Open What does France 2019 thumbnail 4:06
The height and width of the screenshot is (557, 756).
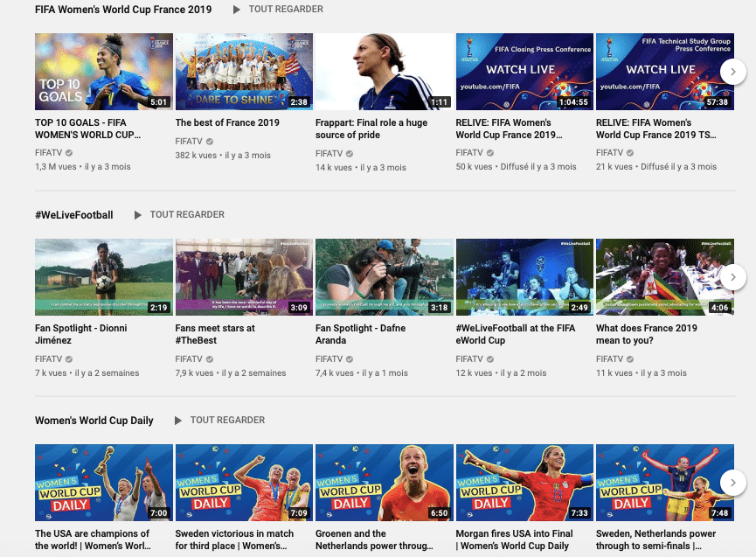click(x=665, y=277)
